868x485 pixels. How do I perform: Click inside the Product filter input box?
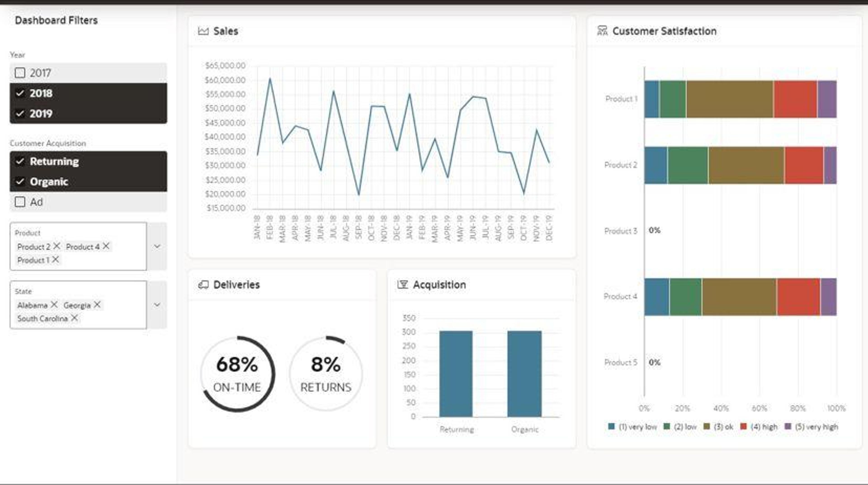click(78, 246)
